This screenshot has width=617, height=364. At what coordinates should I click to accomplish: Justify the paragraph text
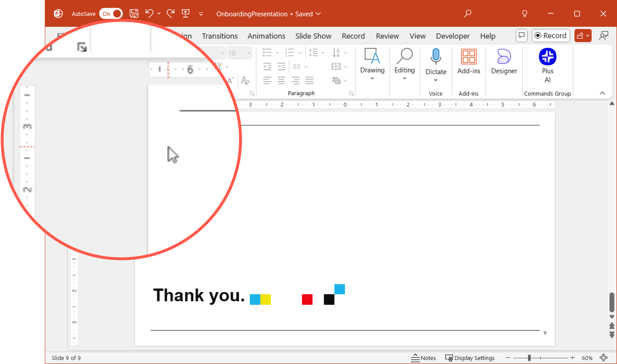[x=309, y=81]
